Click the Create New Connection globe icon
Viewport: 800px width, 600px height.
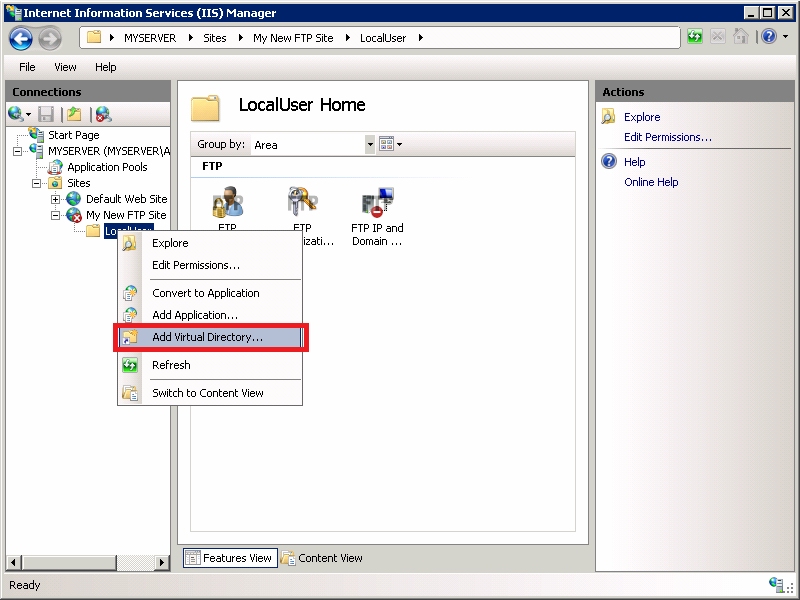(15, 114)
